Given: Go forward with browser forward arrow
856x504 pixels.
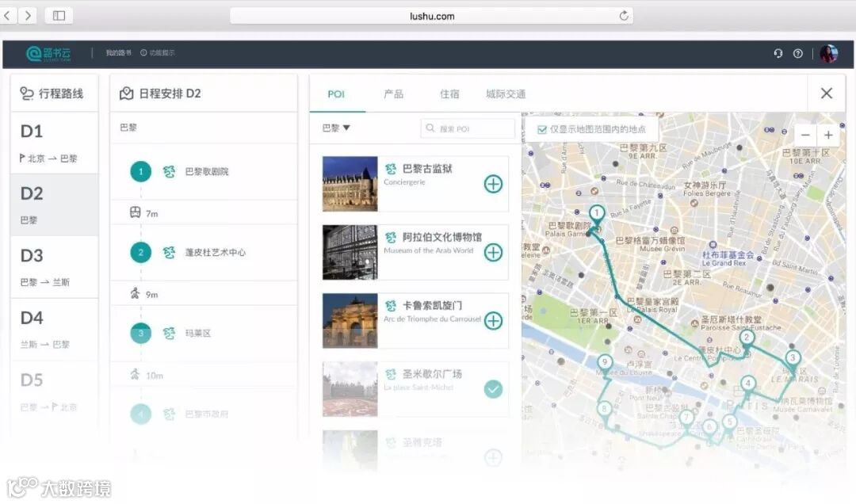Looking at the screenshot, I should click(x=27, y=15).
